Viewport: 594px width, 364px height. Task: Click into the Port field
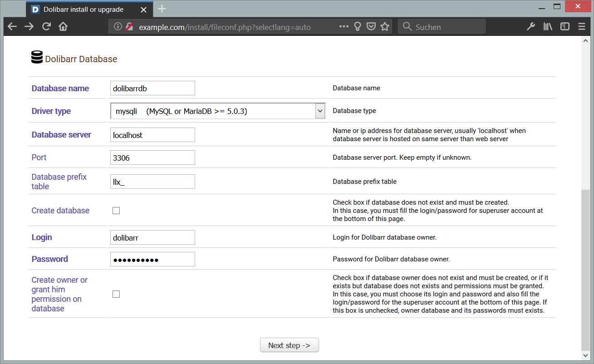coord(152,157)
